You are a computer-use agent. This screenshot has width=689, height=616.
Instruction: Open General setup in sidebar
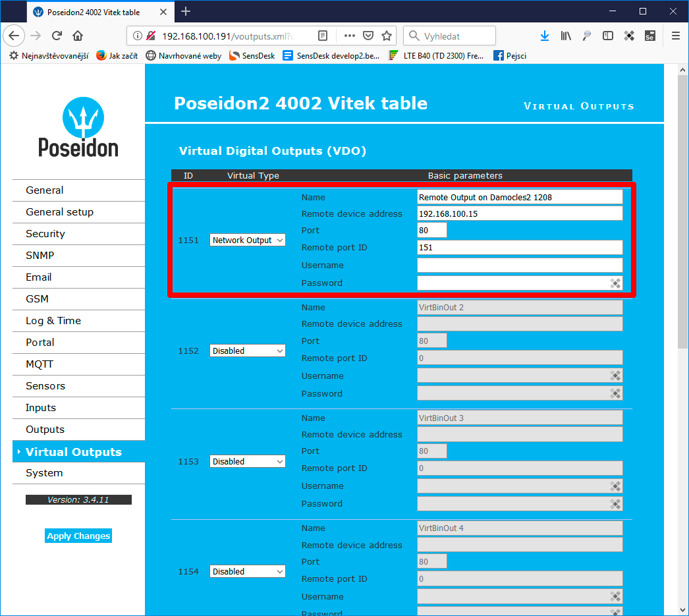pyautogui.click(x=78, y=212)
